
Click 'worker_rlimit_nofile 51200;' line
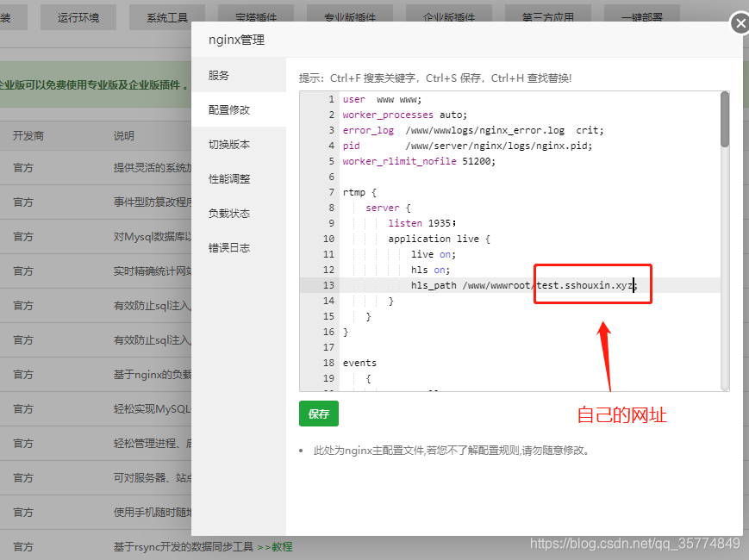[419, 161]
